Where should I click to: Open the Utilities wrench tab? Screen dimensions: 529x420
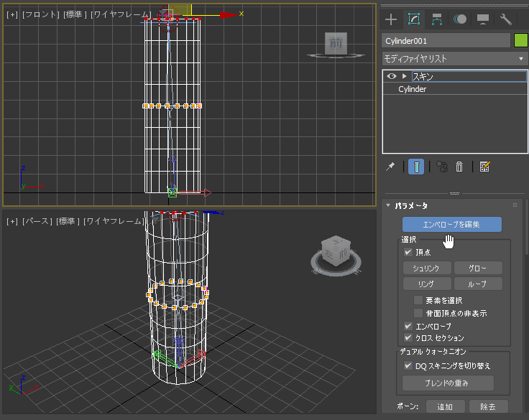(506, 19)
